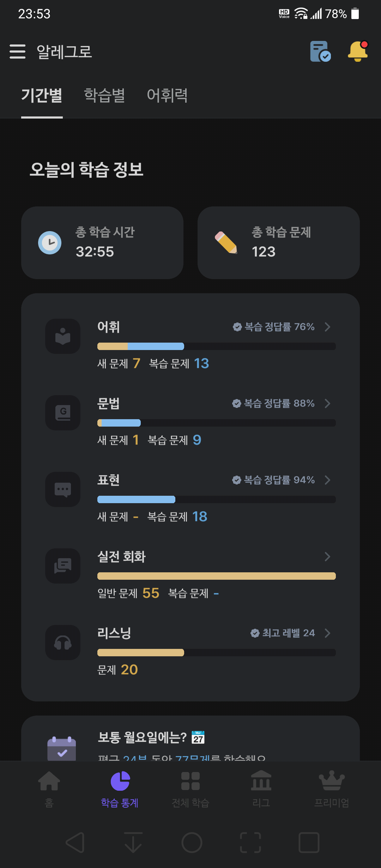Switch to the 학습별 tab
This screenshot has height=868, width=381.
[x=104, y=95]
